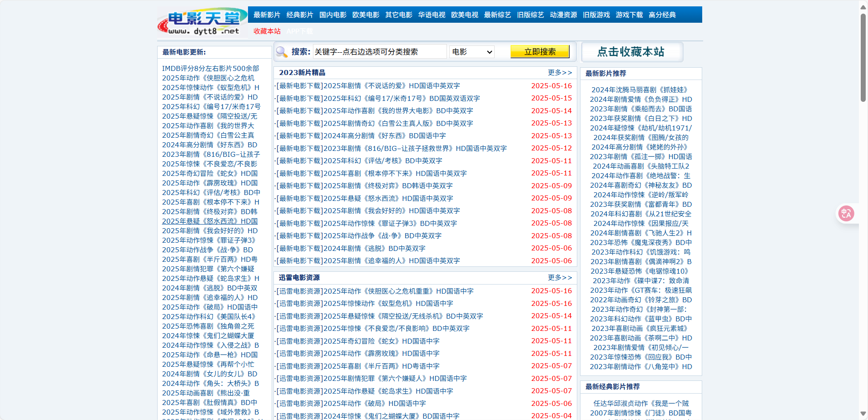868x420 pixels.
Task: Open sidebar link 2025年喜剧《肚假情真》BD中
Action: tap(209, 403)
